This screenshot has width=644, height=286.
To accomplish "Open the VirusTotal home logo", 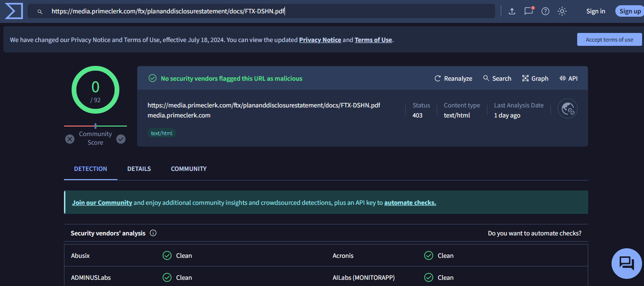I will [x=14, y=11].
